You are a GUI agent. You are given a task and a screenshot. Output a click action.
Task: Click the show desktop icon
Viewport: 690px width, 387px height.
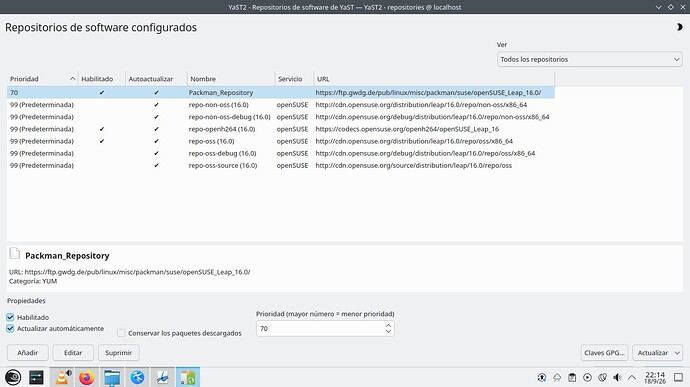pyautogui.click(x=679, y=377)
